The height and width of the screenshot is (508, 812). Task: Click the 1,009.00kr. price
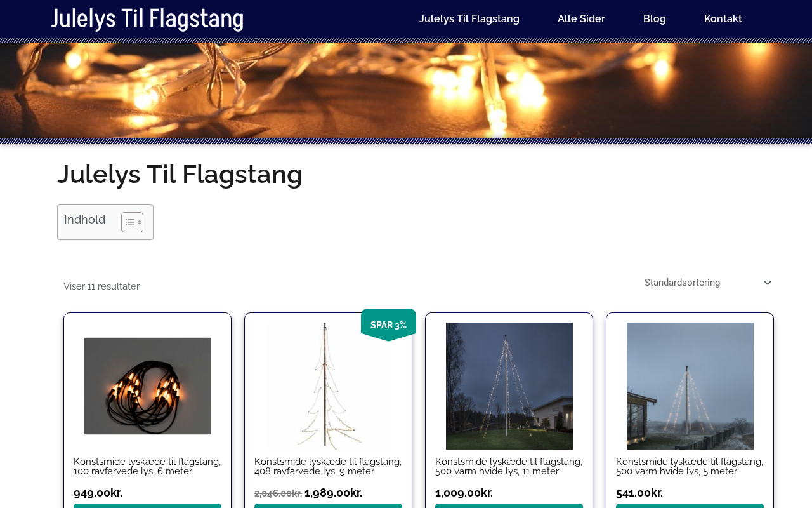464,493
